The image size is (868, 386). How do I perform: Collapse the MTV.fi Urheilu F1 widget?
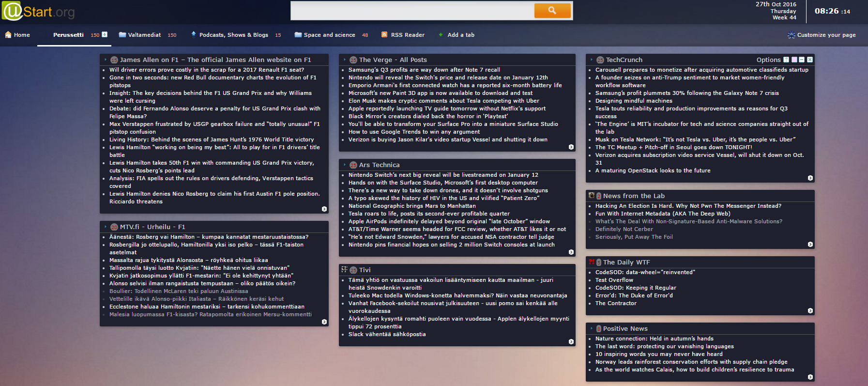105,227
